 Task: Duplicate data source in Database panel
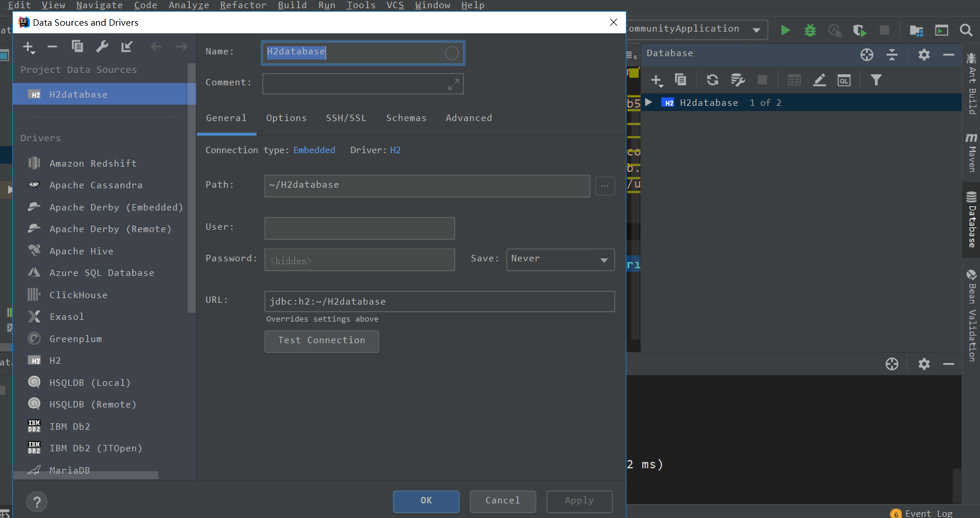tap(681, 80)
